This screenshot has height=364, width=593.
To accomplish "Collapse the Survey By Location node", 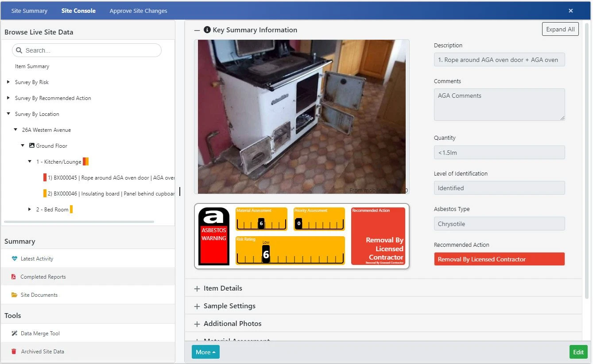I will pos(8,114).
